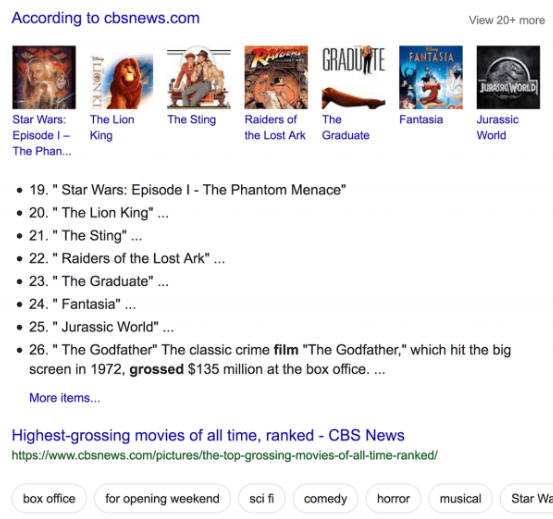Click the text 'grossed $135 million at the box office'
553x519 pixels.
coord(249,369)
